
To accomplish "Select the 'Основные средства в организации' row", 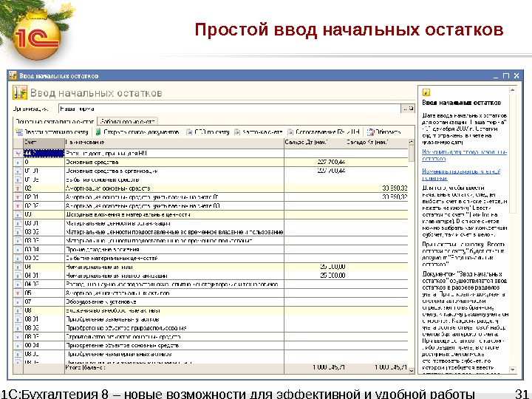I will 211,171.
